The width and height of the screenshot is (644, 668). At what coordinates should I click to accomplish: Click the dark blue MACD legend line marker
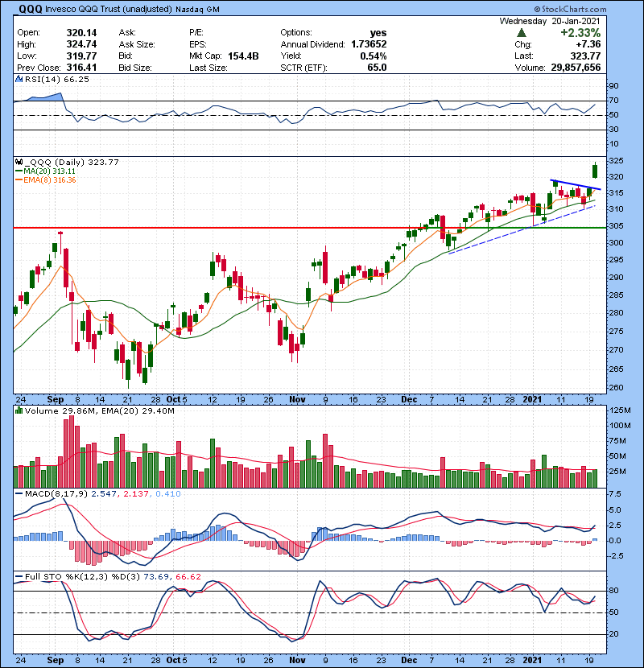19,494
